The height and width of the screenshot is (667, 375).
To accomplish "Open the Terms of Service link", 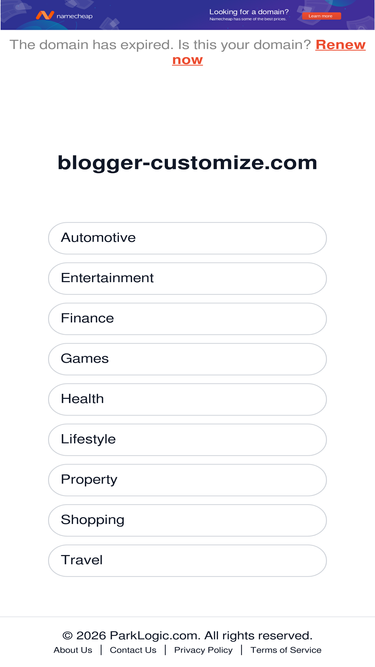I will pos(286,650).
